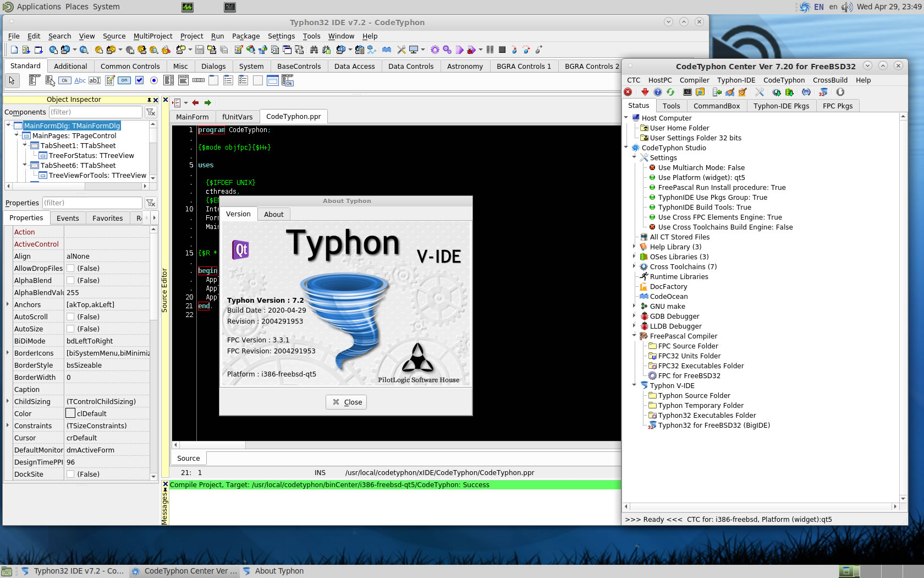Select the TRadioButton component in palette
Viewport: 924px width, 578px height.
pyautogui.click(x=154, y=80)
